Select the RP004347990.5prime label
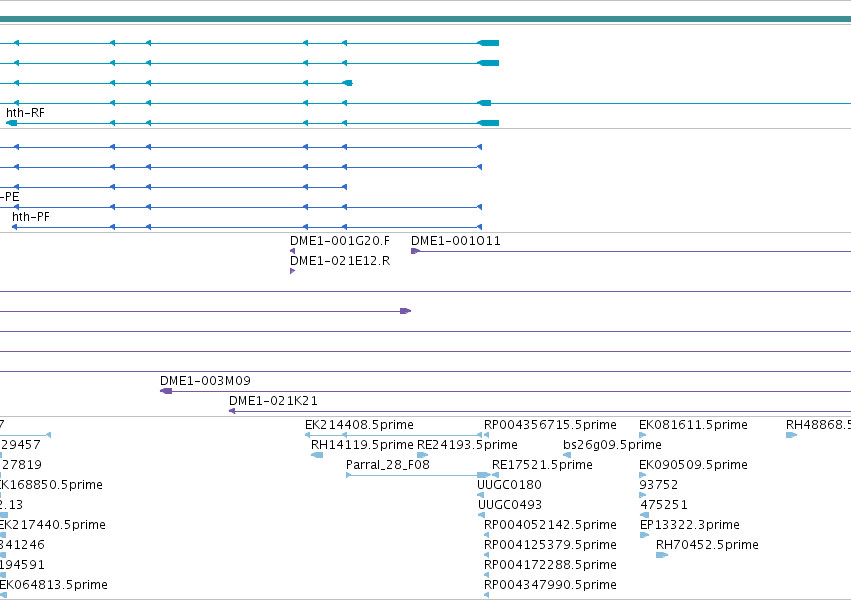 pyautogui.click(x=550, y=585)
